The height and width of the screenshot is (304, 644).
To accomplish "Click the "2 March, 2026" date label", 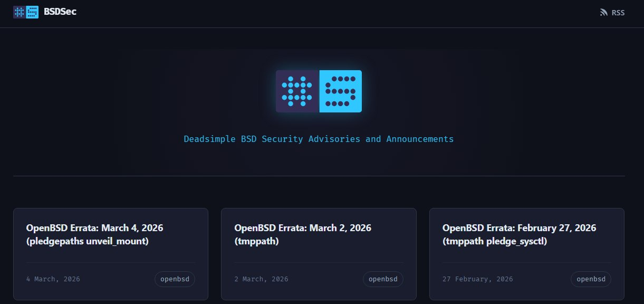I will tap(261, 279).
